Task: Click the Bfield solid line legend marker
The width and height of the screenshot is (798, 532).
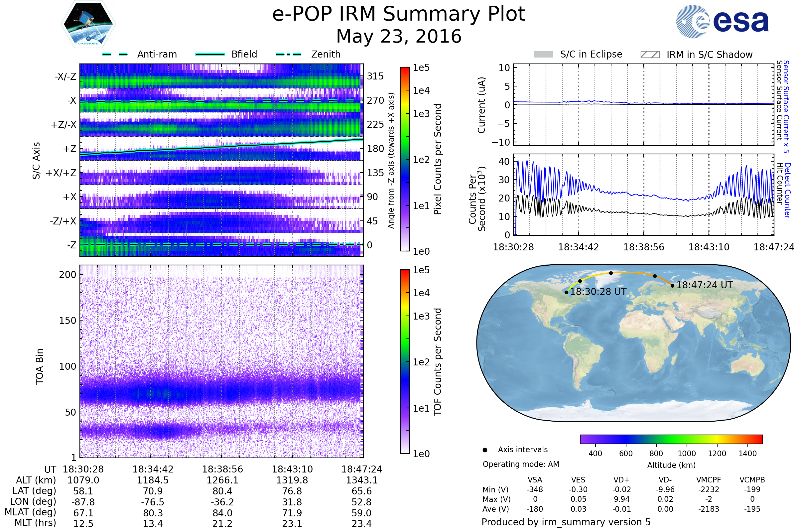Action: [x=210, y=54]
